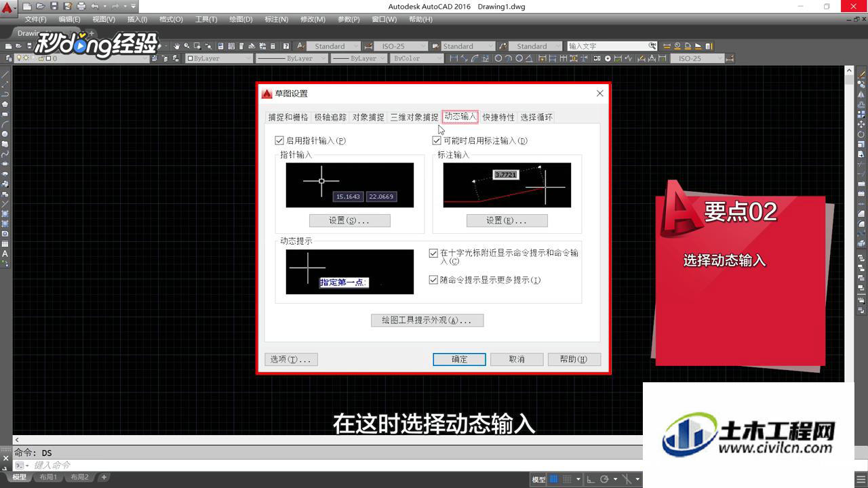Viewport: 868px width, 488px height.
Task: Open the ISO-25 dimension style dropdown in the styles toolbar
Action: 401,46
